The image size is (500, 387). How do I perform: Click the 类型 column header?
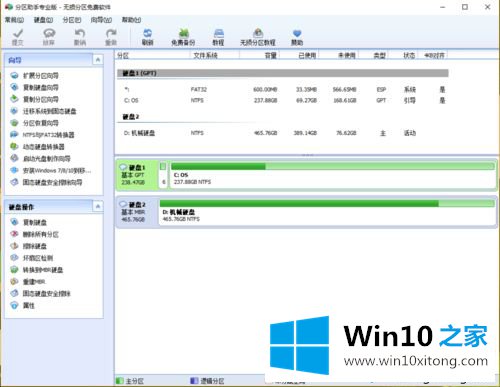(374, 55)
